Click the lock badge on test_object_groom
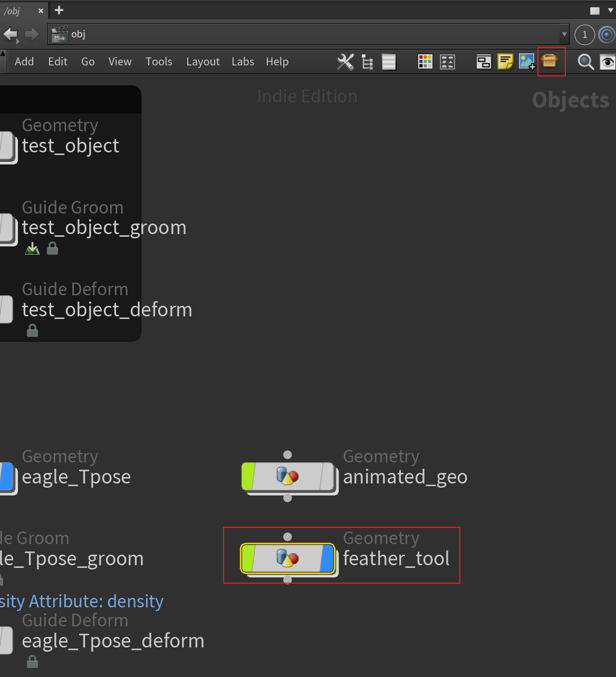The height and width of the screenshot is (677, 616). coord(52,248)
